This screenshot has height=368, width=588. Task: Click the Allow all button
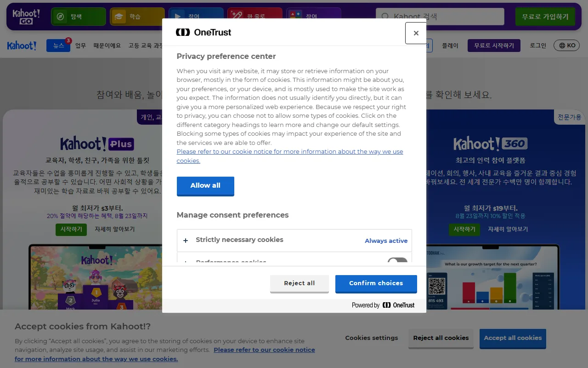(x=205, y=186)
